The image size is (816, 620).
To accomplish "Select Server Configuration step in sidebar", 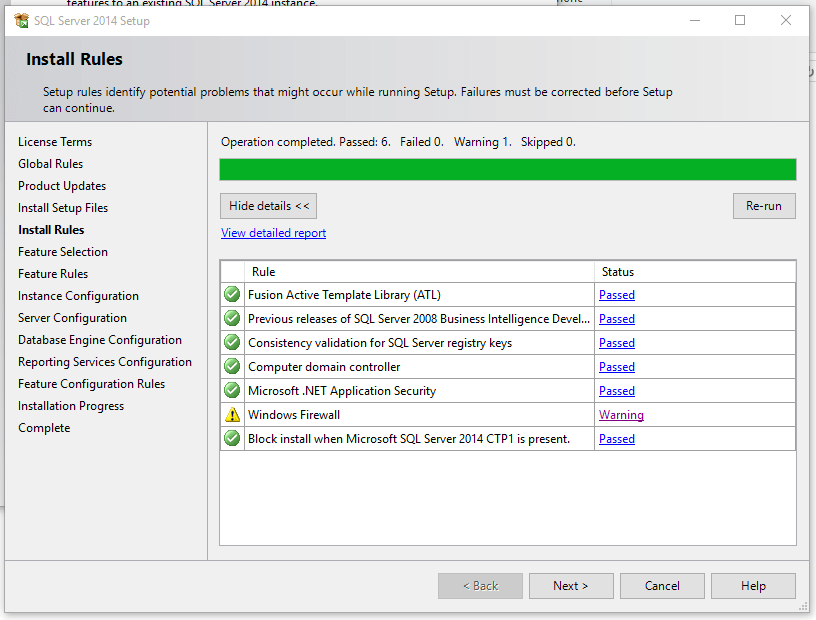I will [x=72, y=318].
